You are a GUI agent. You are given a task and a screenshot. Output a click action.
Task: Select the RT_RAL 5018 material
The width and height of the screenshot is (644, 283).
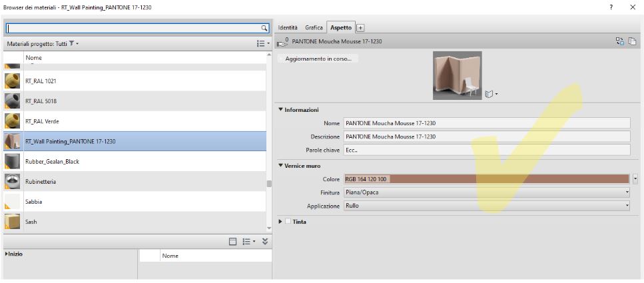pos(135,101)
